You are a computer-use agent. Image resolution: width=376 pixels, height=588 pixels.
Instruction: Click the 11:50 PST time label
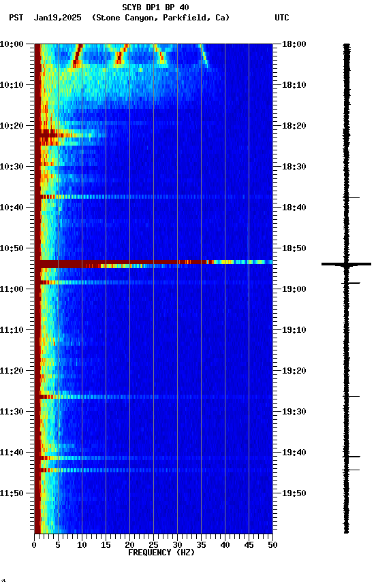click(x=12, y=493)
